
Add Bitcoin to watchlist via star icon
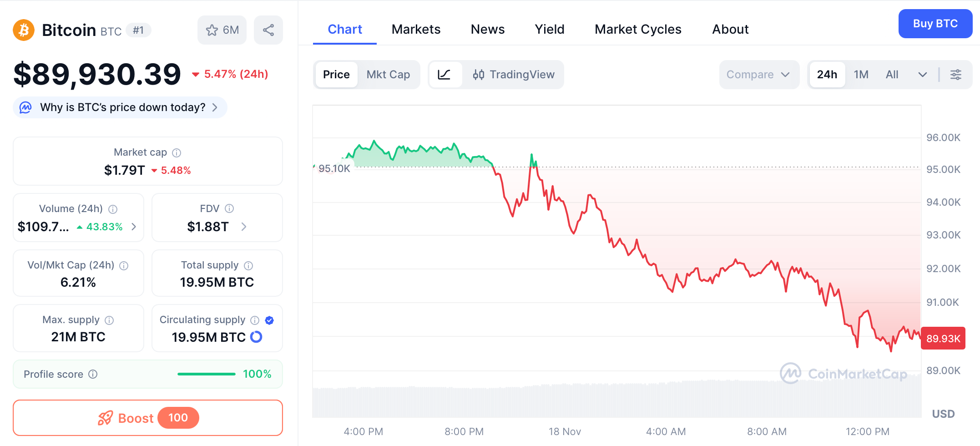(x=212, y=30)
